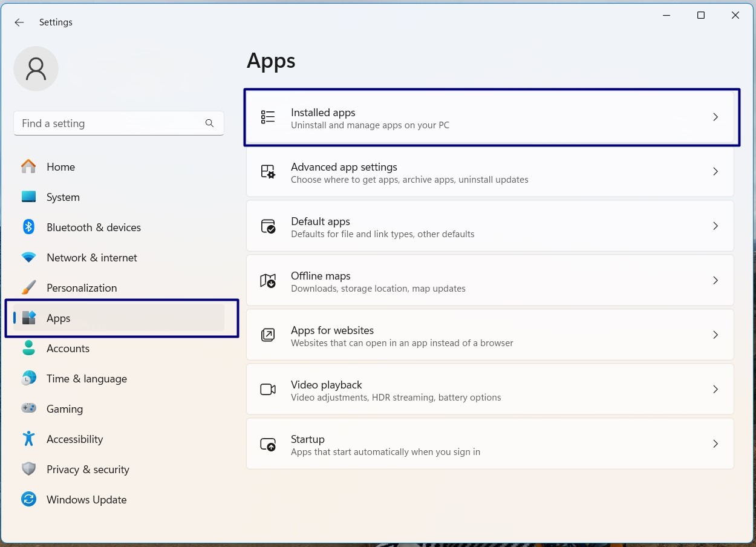Screen dimensions: 756x547
Task: Click the Privacy & security shield icon
Action: coord(28,469)
